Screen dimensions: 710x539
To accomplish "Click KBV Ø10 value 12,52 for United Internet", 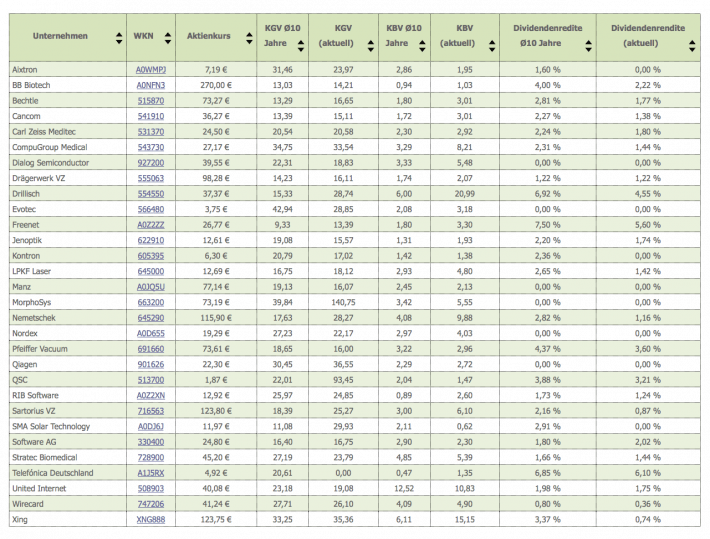I will point(404,488).
